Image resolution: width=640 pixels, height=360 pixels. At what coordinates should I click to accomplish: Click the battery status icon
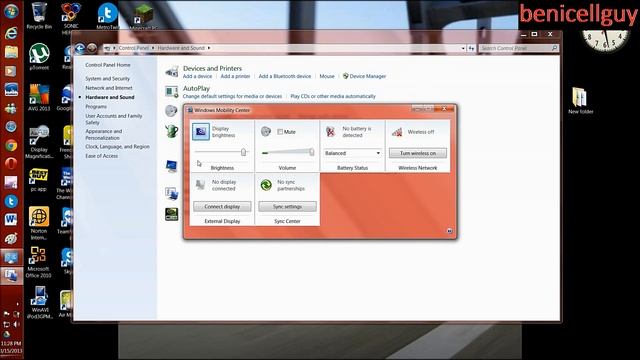coord(330,131)
